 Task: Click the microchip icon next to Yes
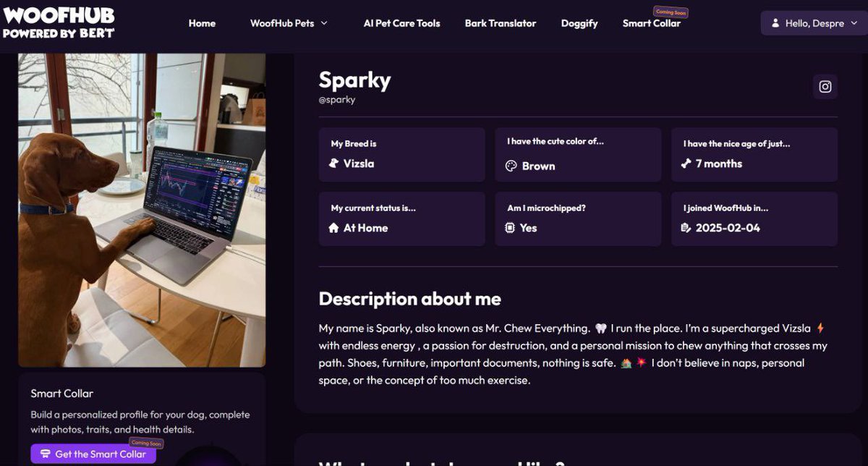point(511,228)
